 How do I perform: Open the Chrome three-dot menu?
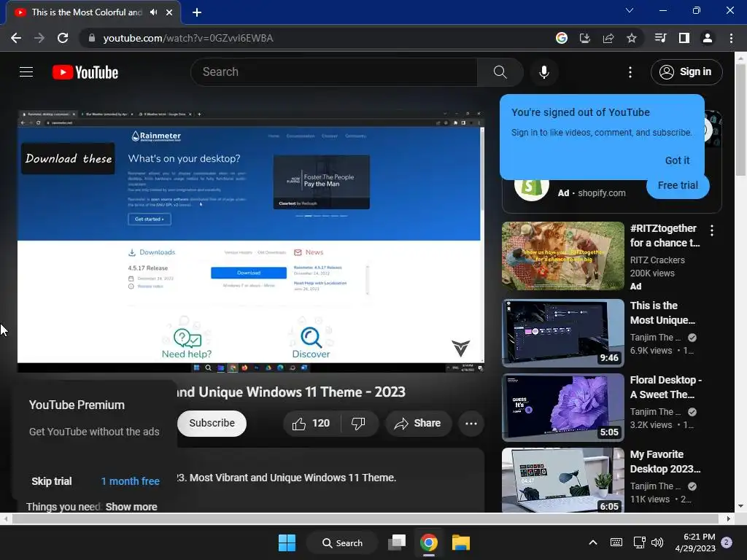tap(731, 38)
